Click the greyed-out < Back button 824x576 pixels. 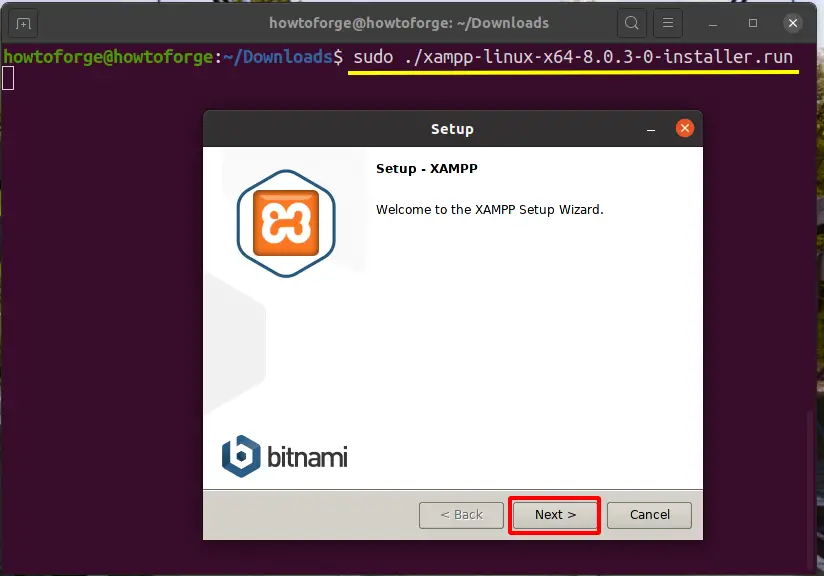(462, 515)
